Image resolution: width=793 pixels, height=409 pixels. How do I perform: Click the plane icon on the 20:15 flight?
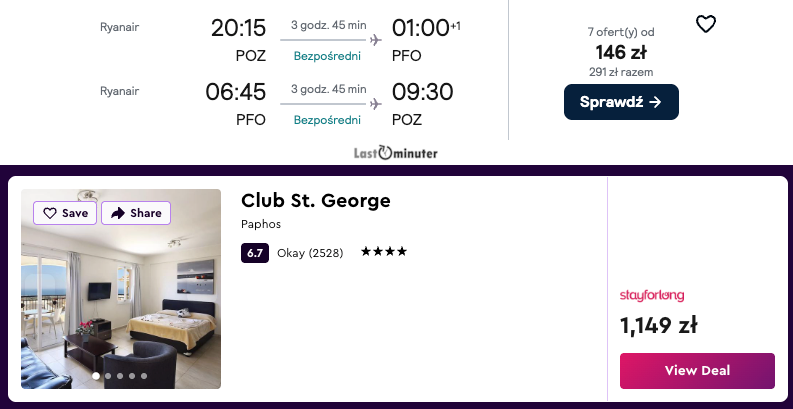(x=376, y=40)
